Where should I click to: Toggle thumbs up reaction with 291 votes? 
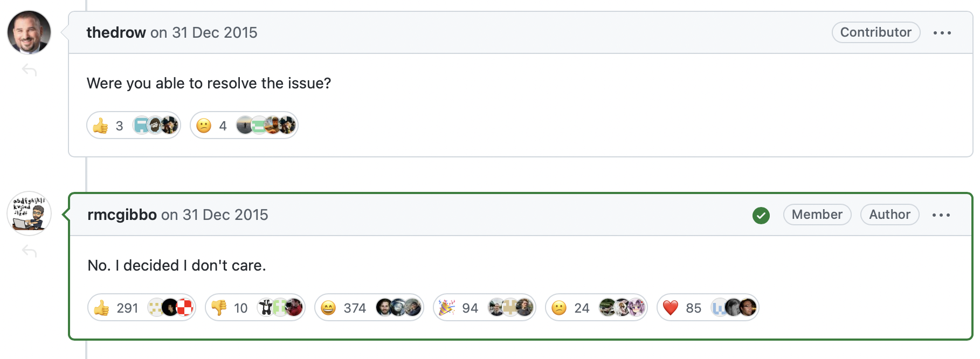click(x=117, y=308)
